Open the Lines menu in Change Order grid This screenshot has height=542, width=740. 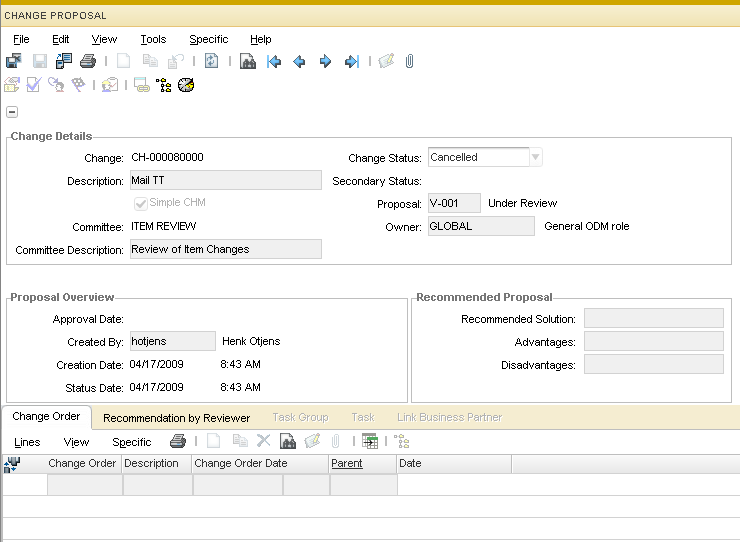pyautogui.click(x=27, y=442)
